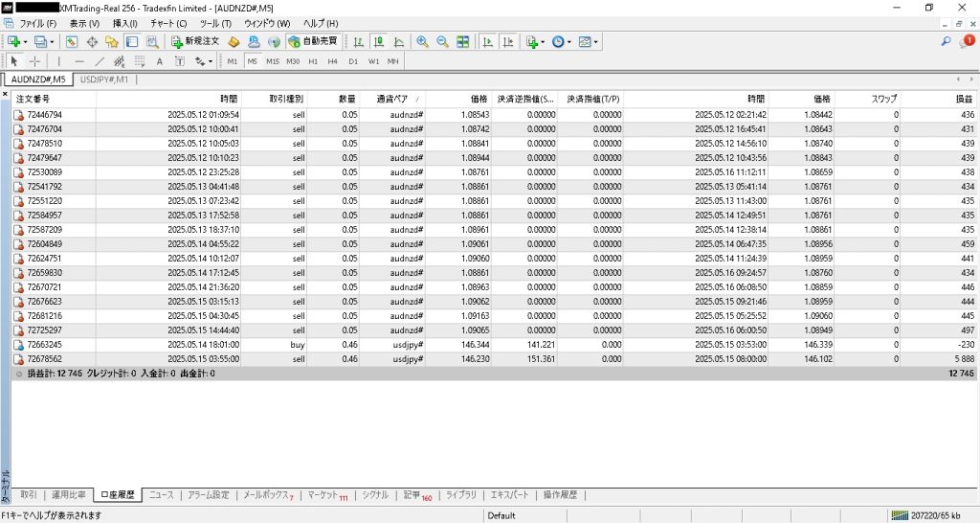Zoom out on chart with magnifier icon

(442, 41)
